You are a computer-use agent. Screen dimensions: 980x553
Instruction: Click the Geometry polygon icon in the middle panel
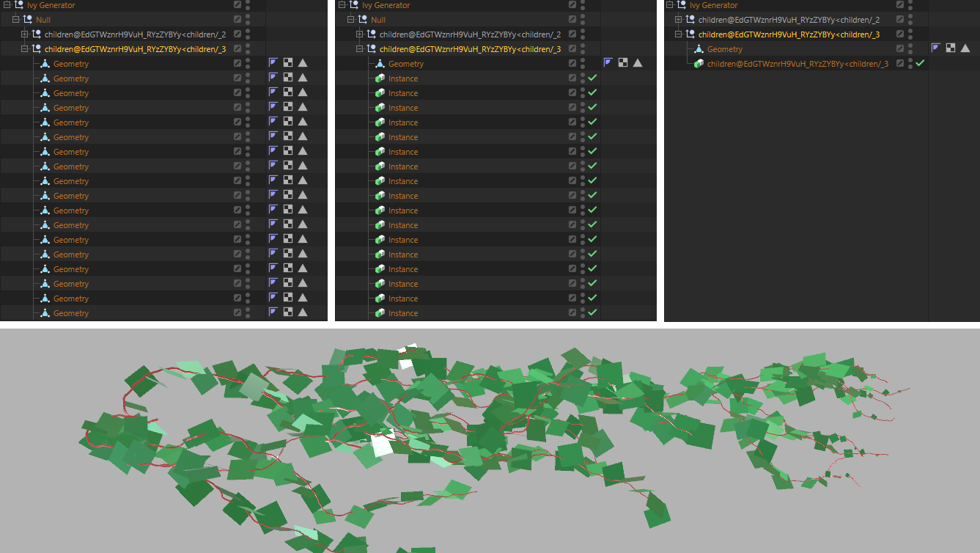380,64
